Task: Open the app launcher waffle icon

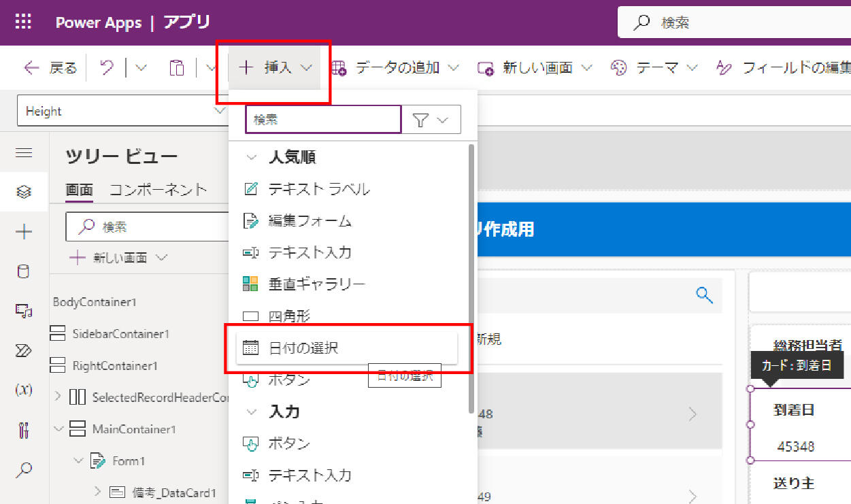Action: point(23,22)
